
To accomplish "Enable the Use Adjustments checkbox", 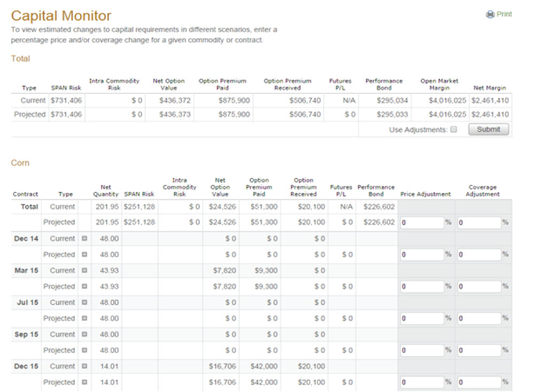I will [453, 129].
